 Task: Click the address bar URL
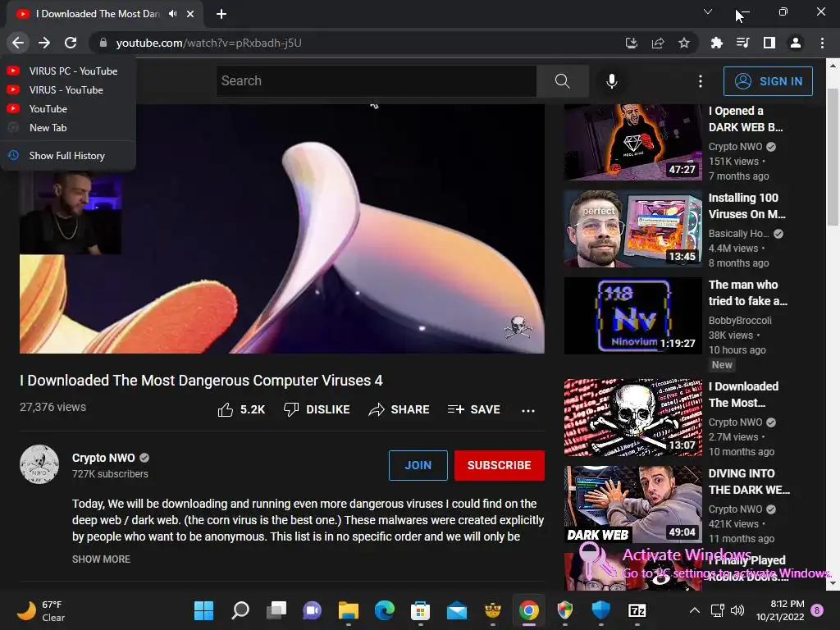pyautogui.click(x=208, y=43)
